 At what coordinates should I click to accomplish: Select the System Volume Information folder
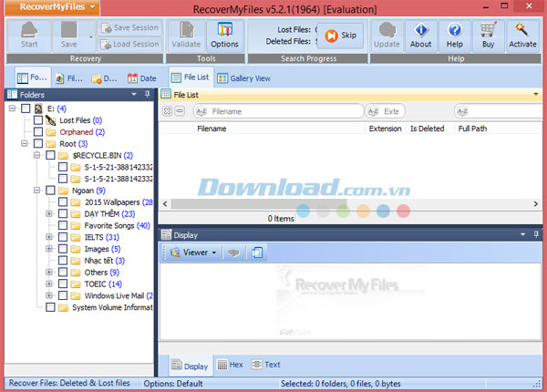[112, 307]
